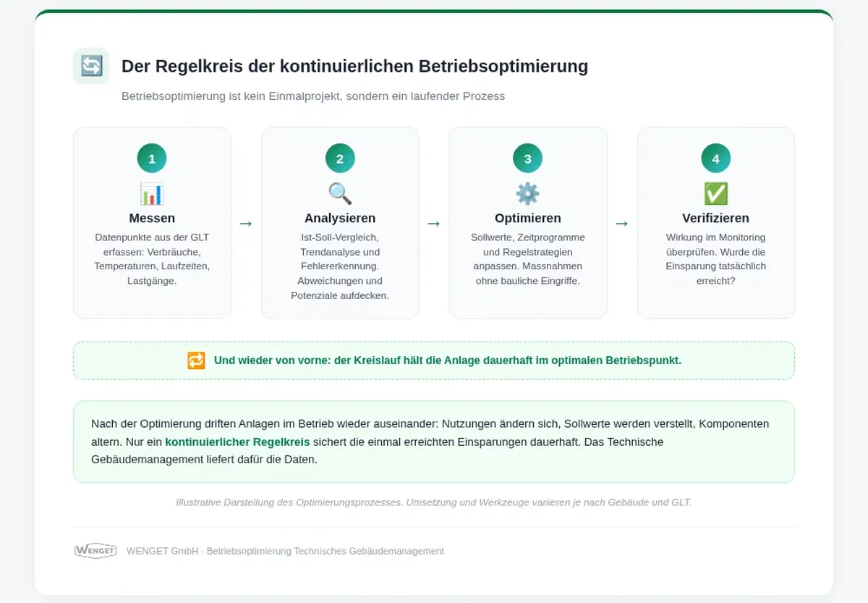Screen dimensions: 868x603
Task: Click the text 'Datenpunkte aus der GLT erfassen'
Action: [152, 245]
